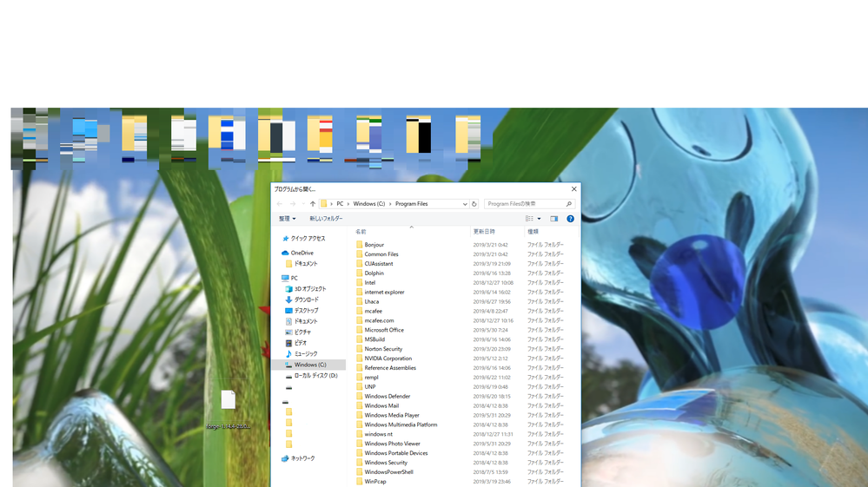The width and height of the screenshot is (868, 487).
Task: Click the Dolphin folder icon
Action: (359, 273)
